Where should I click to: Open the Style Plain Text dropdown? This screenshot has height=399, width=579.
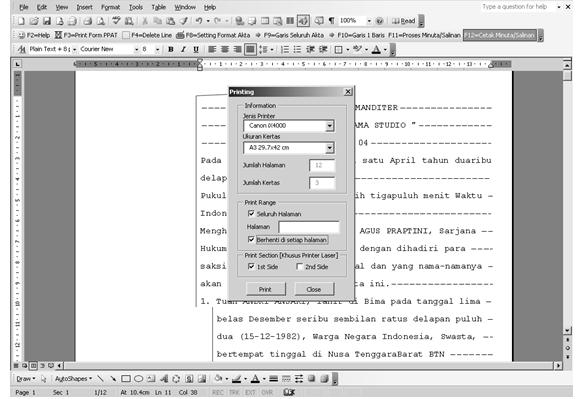tap(74, 49)
